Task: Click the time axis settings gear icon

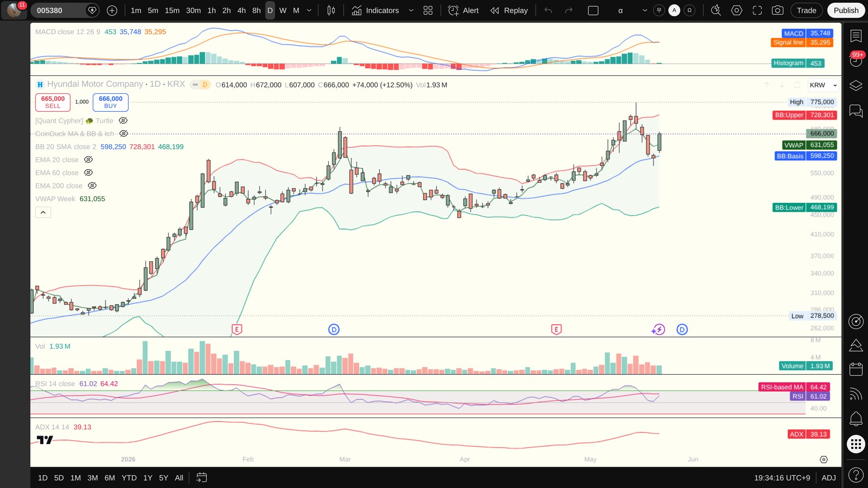Action: coord(824,459)
